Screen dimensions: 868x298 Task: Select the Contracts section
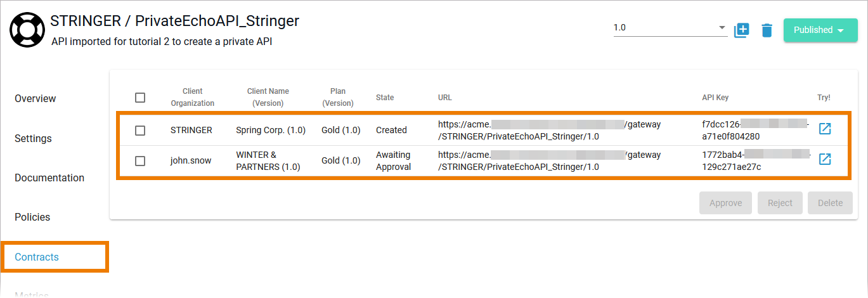[x=37, y=257]
